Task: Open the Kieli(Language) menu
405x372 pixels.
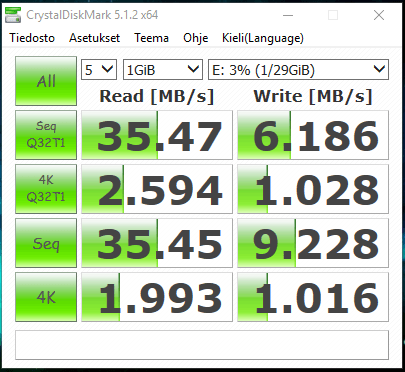Action: pyautogui.click(x=263, y=38)
